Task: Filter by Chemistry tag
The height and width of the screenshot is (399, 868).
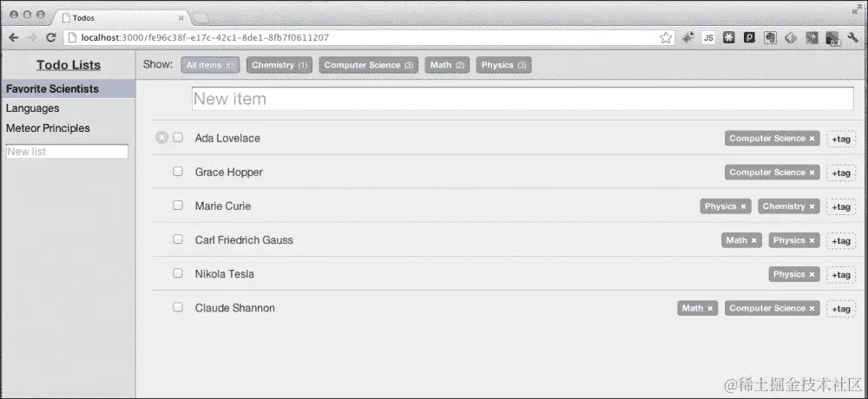Action: (x=279, y=65)
